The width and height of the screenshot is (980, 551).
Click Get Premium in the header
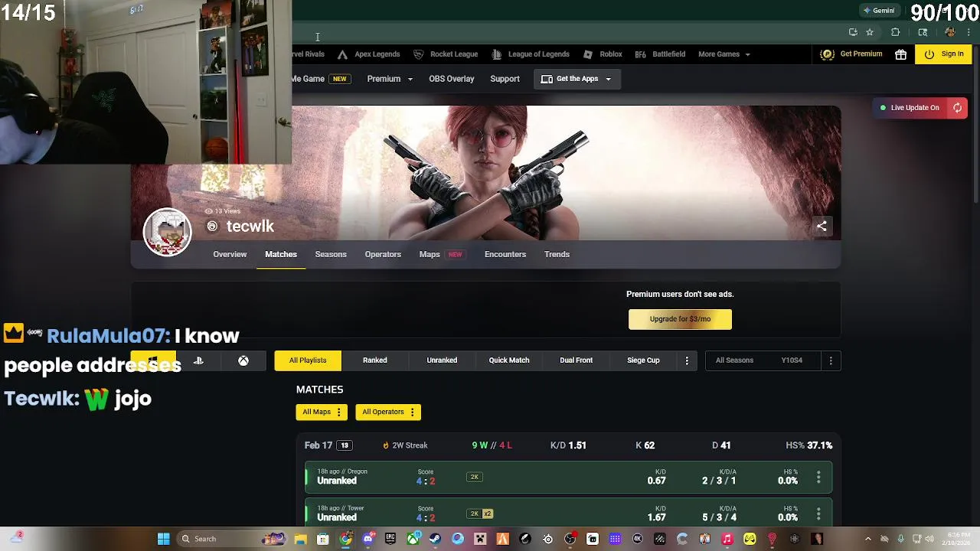[851, 54]
